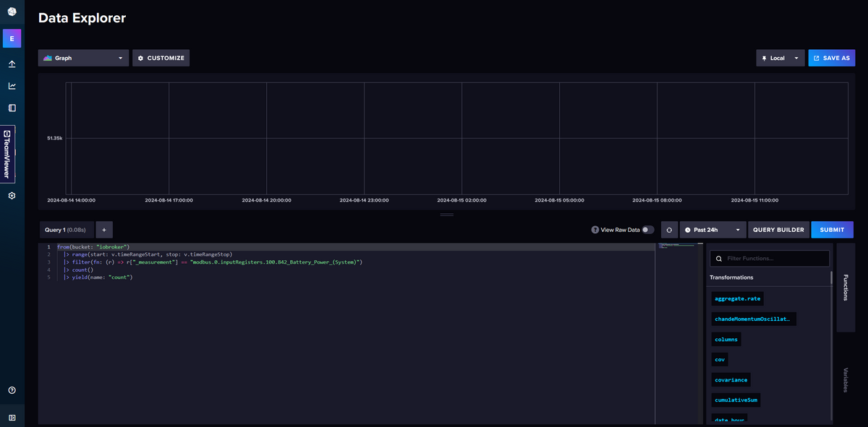The height and width of the screenshot is (427, 868).
Task: Click the Data Explorer page title
Action: coord(82,18)
